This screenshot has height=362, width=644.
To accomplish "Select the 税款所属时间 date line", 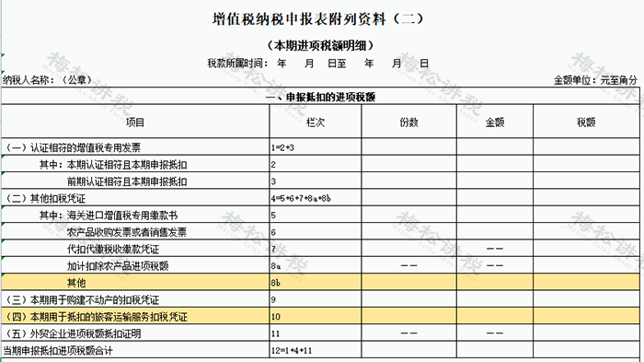I will (x=318, y=64).
